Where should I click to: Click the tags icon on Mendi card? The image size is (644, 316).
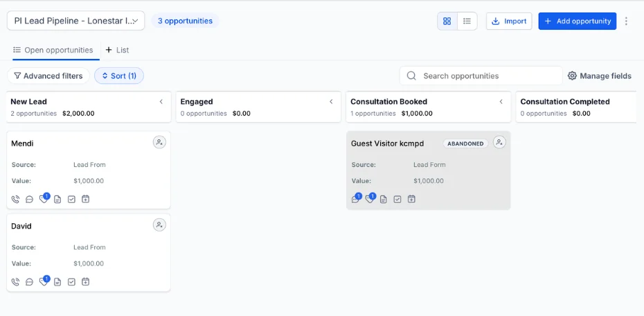44,198
